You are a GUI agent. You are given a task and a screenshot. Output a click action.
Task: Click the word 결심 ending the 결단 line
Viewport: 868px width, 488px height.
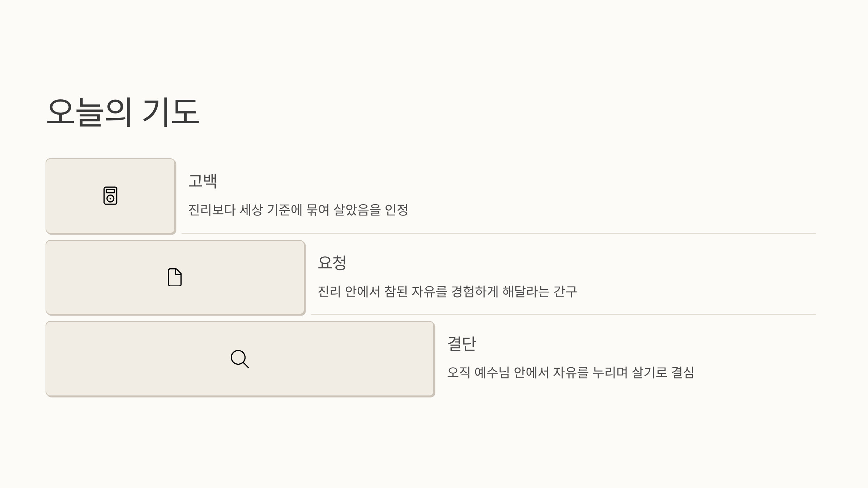(x=683, y=372)
